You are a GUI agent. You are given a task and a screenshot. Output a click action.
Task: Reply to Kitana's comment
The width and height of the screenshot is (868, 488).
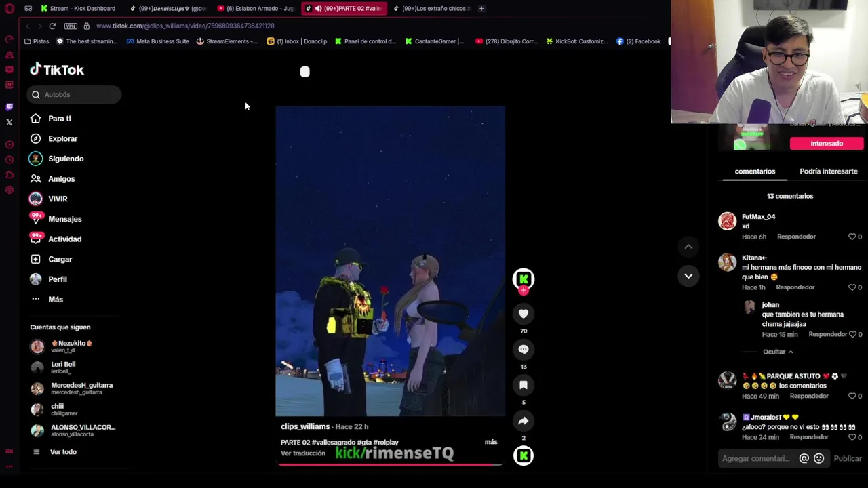click(795, 287)
